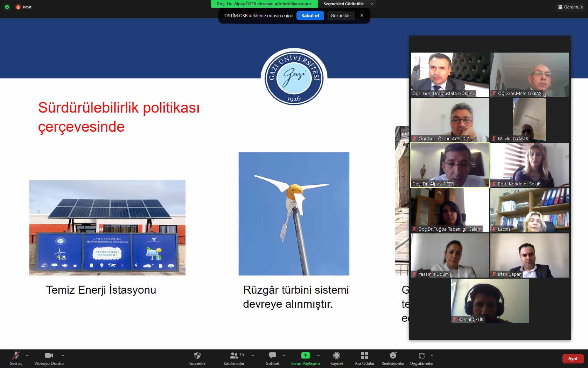This screenshot has height=368, width=588.
Task: Click green screen-sharing status banner
Action: tap(264, 4)
